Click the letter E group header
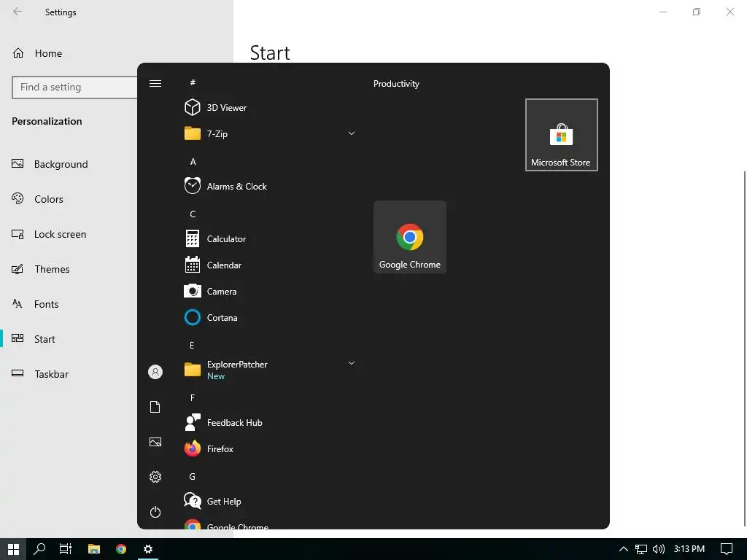 click(192, 345)
